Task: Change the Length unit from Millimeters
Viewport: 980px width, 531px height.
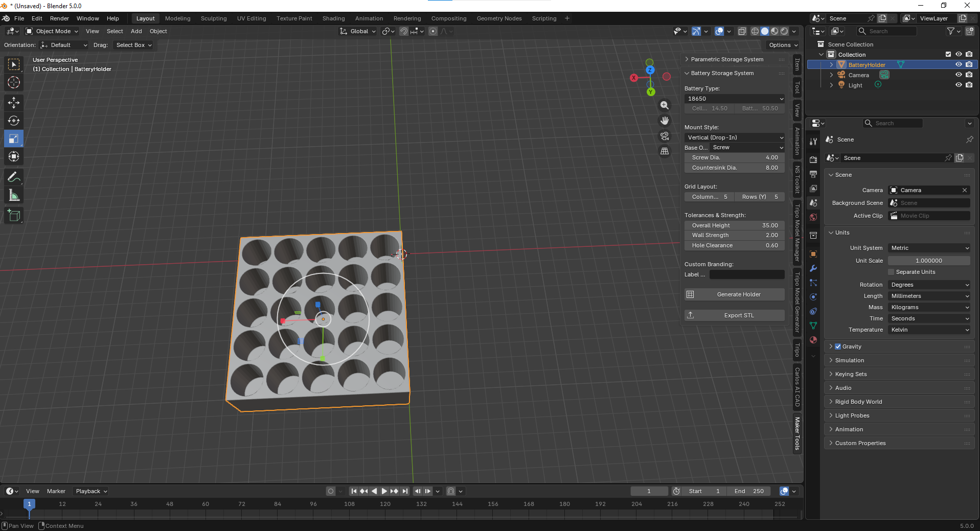Action: 928,296
